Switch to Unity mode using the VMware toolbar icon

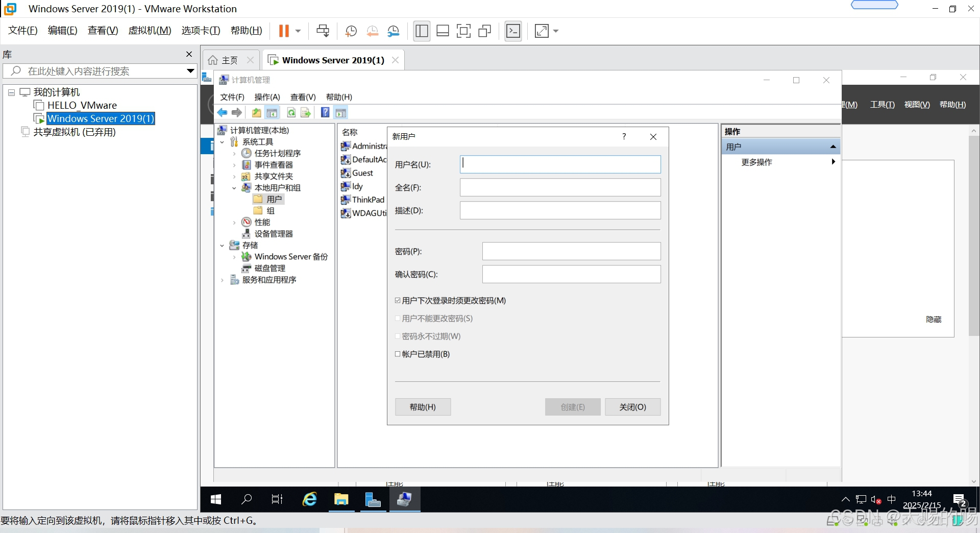[484, 31]
